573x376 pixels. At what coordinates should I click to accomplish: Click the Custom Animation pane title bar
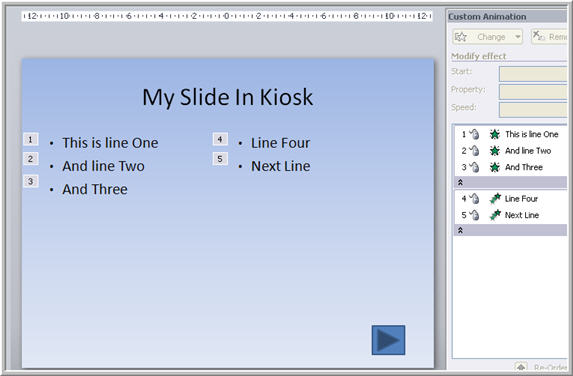tap(507, 17)
